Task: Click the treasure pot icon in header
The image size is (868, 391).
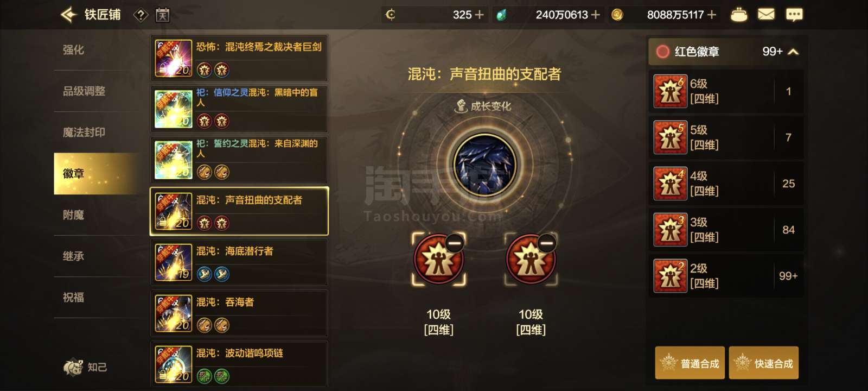Action: [739, 15]
